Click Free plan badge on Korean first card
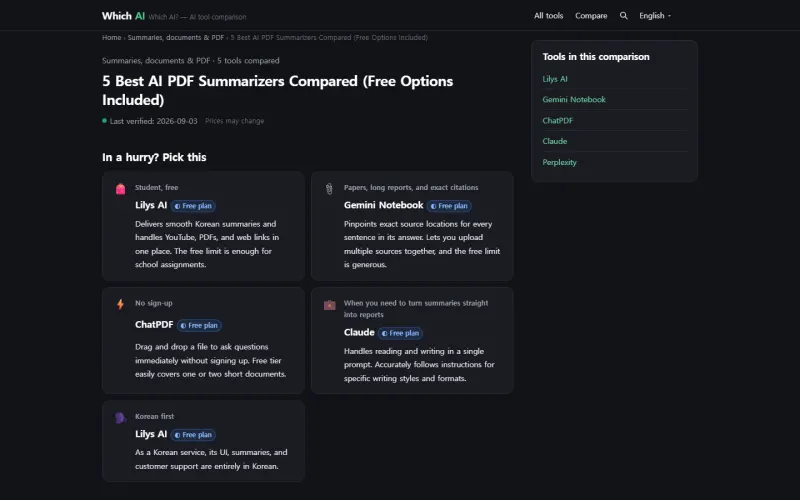 point(193,435)
